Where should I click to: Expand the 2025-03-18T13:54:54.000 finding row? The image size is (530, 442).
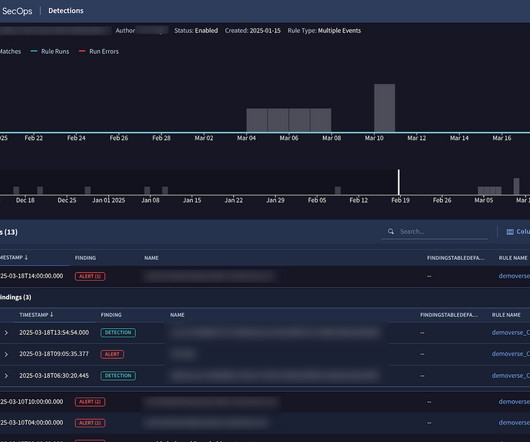point(6,333)
